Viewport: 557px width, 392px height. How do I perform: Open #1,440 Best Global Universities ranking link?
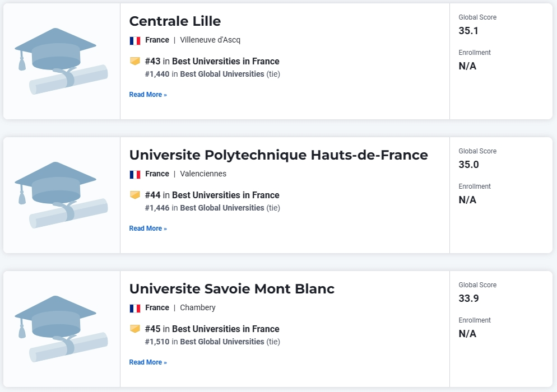coord(212,74)
